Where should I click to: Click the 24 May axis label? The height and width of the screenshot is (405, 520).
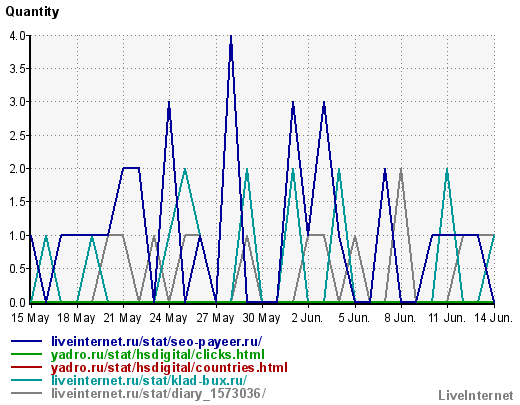tap(168, 318)
